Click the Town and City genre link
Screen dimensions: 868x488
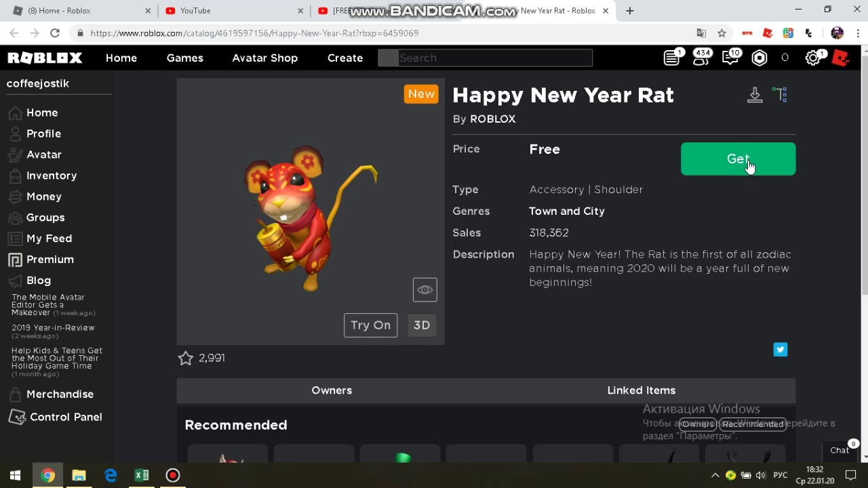(x=567, y=211)
